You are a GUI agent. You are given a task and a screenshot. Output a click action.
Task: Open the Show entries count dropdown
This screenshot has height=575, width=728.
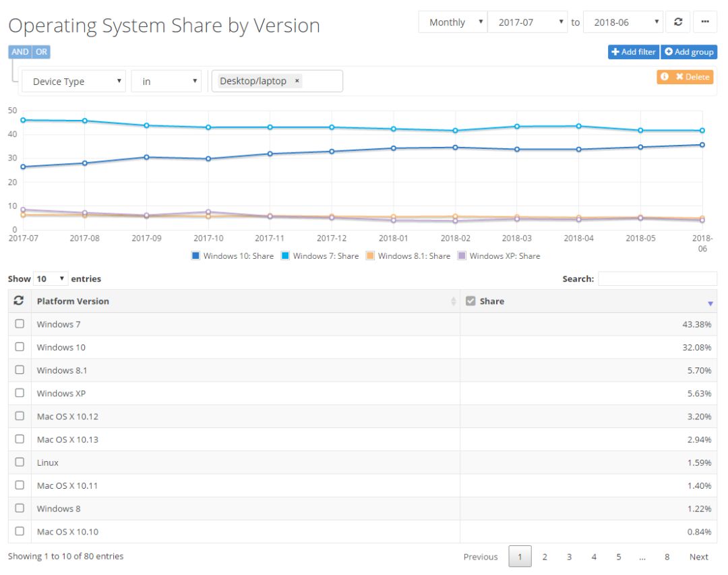(x=51, y=278)
